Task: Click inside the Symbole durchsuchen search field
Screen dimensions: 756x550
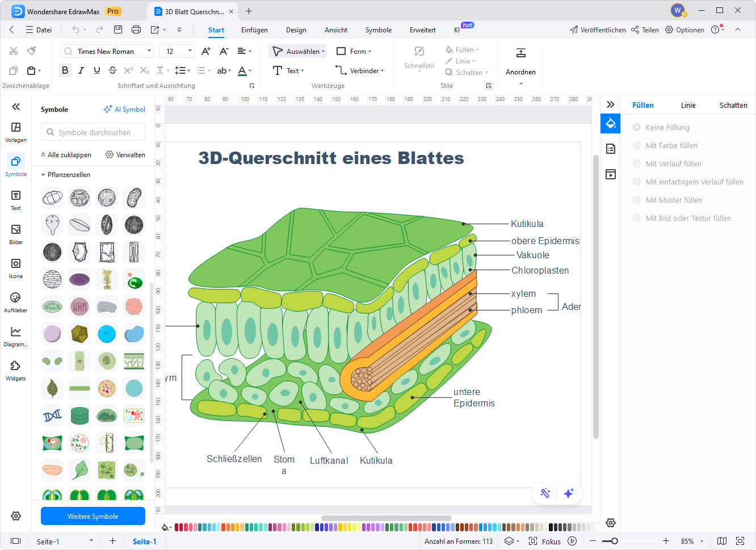Action: 93,131
